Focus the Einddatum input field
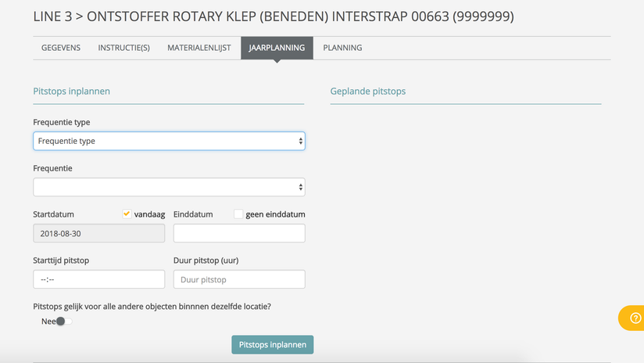The width and height of the screenshot is (644, 363). point(239,233)
